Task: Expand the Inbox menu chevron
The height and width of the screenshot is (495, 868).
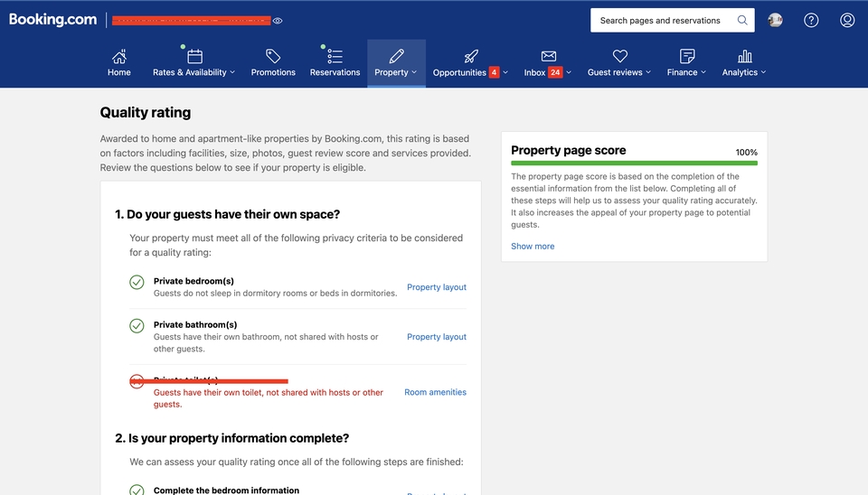Action: pyautogui.click(x=569, y=72)
